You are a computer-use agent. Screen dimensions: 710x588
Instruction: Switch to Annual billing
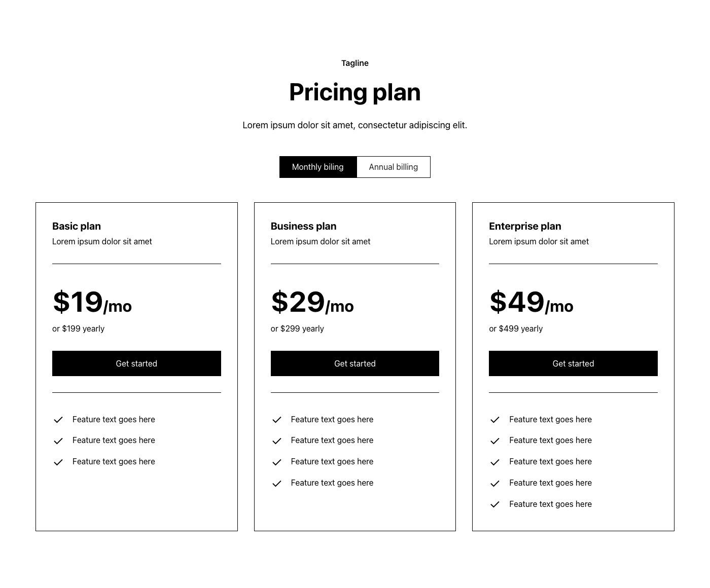(394, 167)
